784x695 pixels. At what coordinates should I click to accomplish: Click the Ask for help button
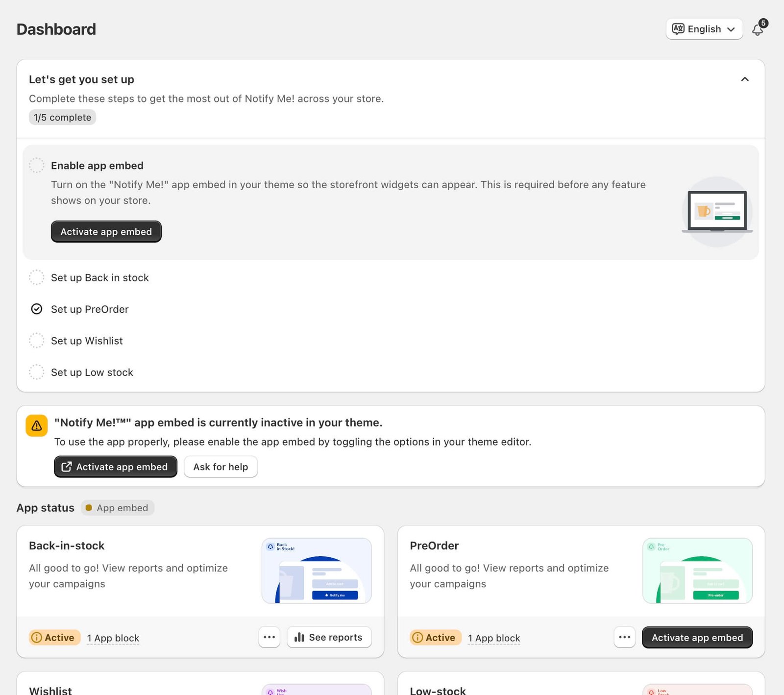[x=220, y=467]
